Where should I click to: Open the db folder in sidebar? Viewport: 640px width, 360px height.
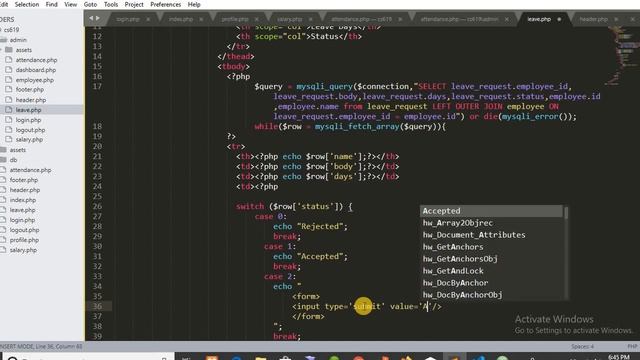[13, 160]
